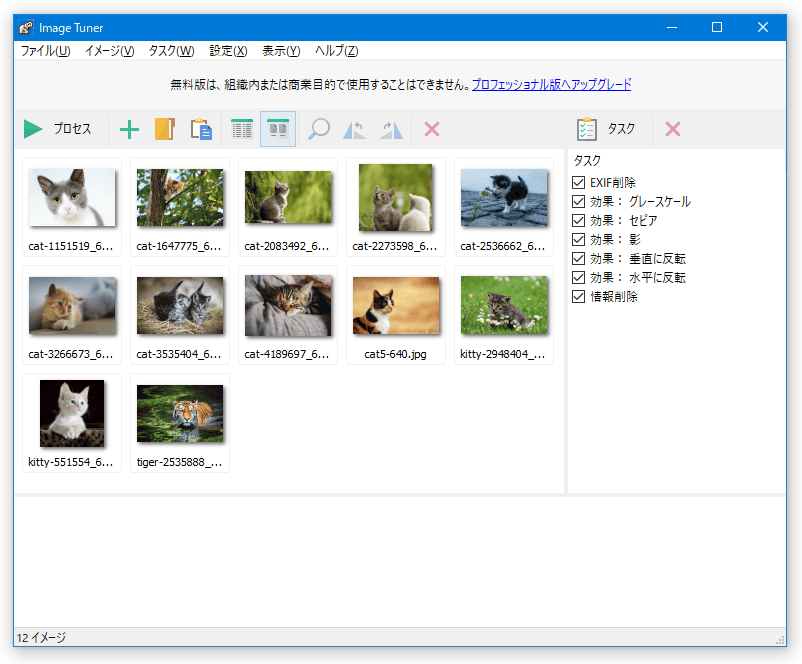Image resolution: width=802 pixels, height=664 pixels.
Task: Toggle the 効果：垂直に反転 checkbox
Action: click(578, 258)
